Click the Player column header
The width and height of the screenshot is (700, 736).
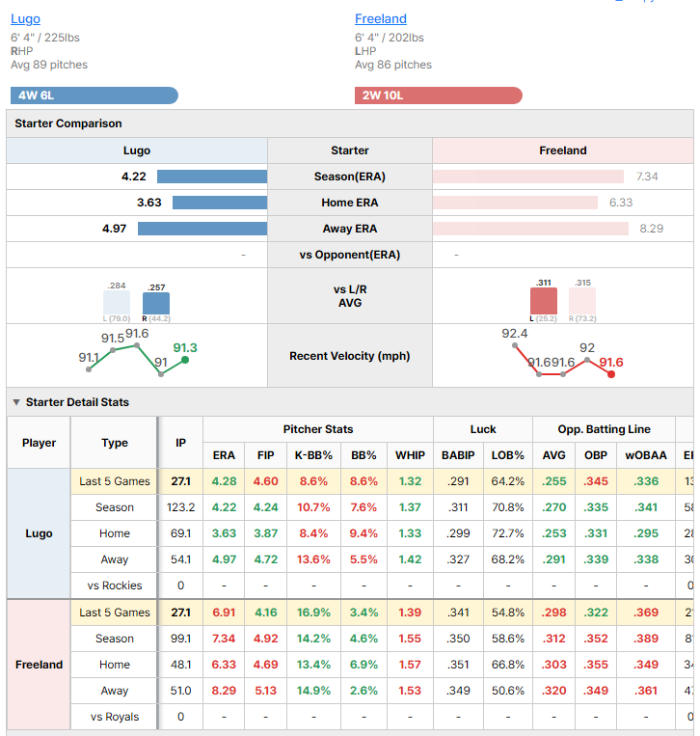(39, 443)
